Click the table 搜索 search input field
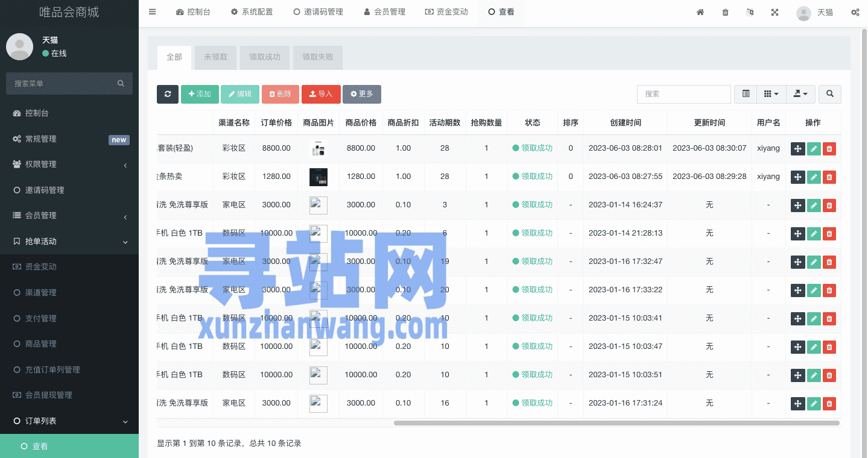The width and height of the screenshot is (868, 458). [683, 94]
